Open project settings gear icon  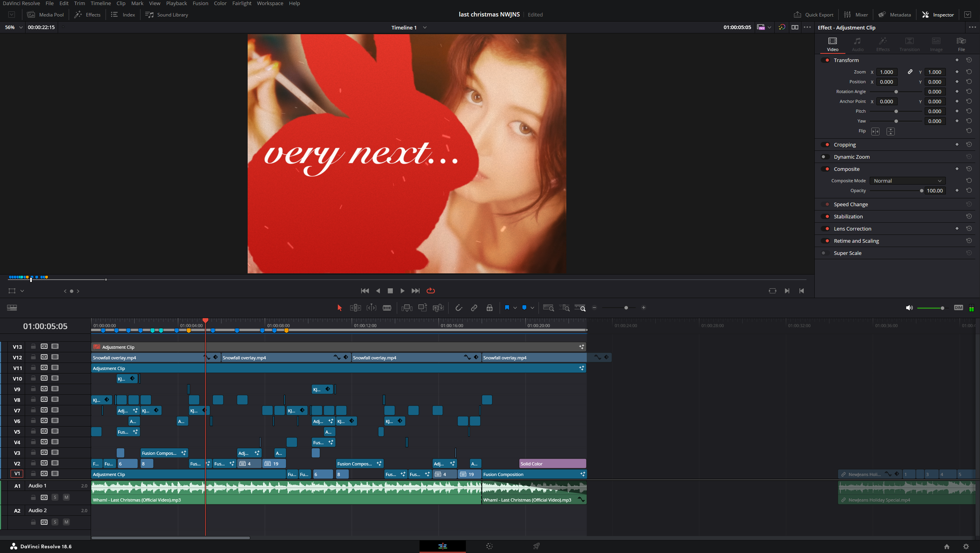(x=966, y=546)
